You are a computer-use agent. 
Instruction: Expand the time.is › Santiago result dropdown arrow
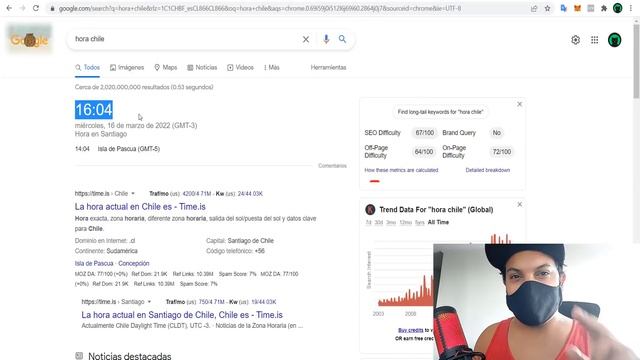[149, 302]
